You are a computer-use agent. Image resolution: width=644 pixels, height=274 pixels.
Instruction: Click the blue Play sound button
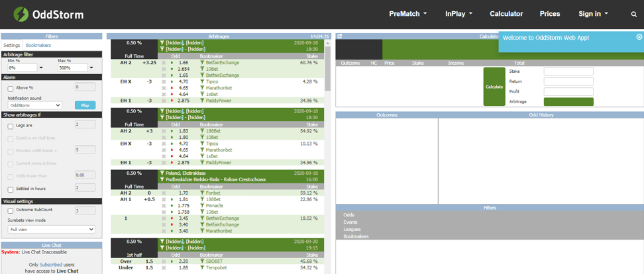85,105
